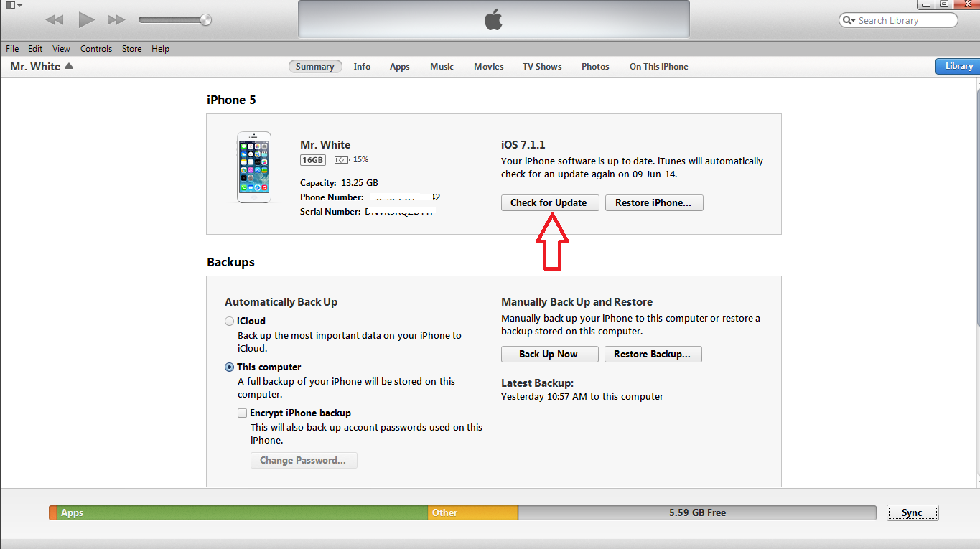This screenshot has height=549, width=980.
Task: Open the Help menu
Action: 161,49
